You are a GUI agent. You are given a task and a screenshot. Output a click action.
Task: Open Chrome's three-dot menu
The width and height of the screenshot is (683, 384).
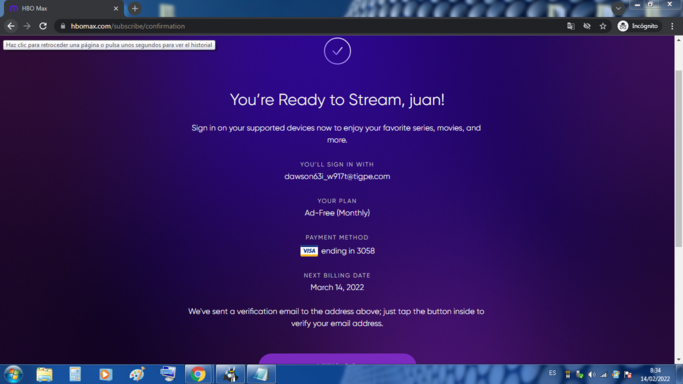[672, 26]
